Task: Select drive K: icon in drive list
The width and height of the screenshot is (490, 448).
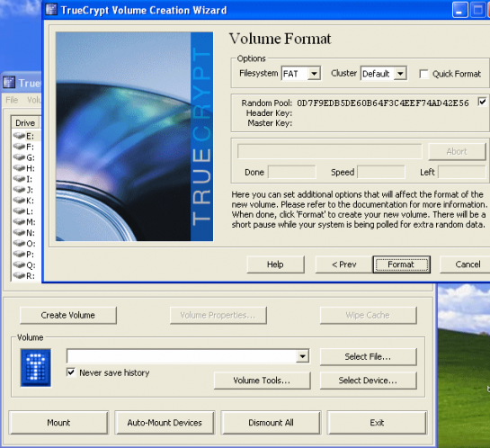Action: coord(19,200)
